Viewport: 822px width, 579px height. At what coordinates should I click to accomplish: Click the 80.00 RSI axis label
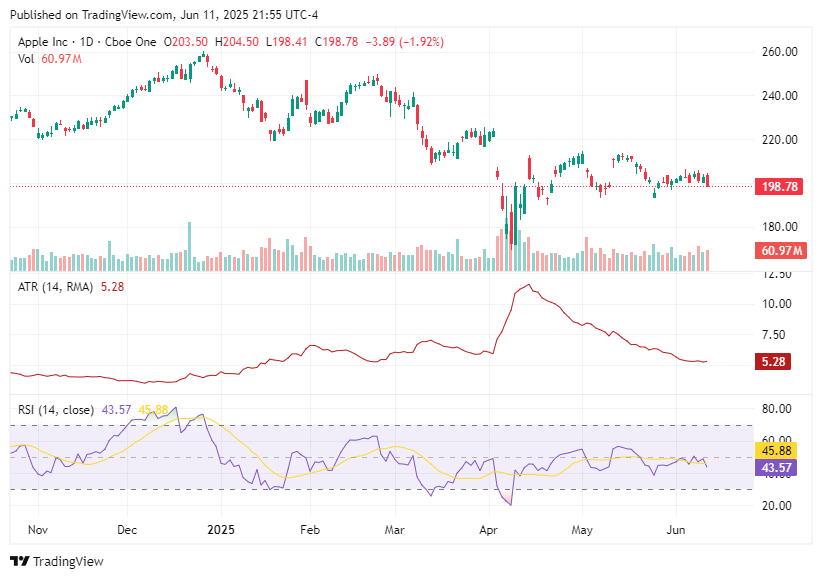(776, 409)
